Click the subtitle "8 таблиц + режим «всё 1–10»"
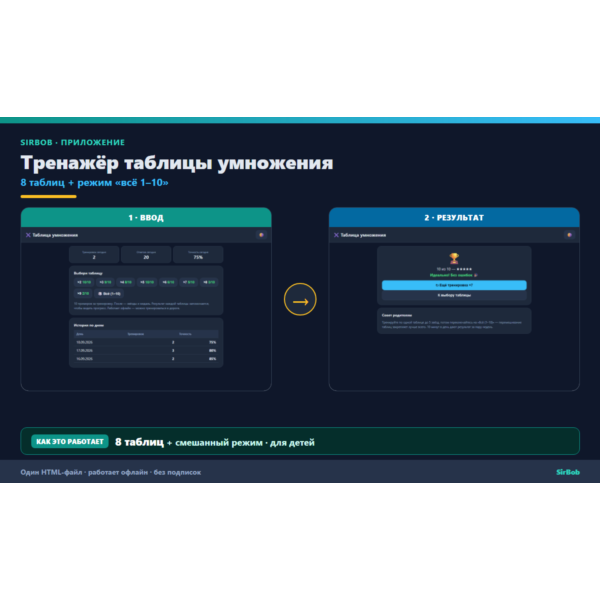The image size is (600, 600). pos(95,183)
